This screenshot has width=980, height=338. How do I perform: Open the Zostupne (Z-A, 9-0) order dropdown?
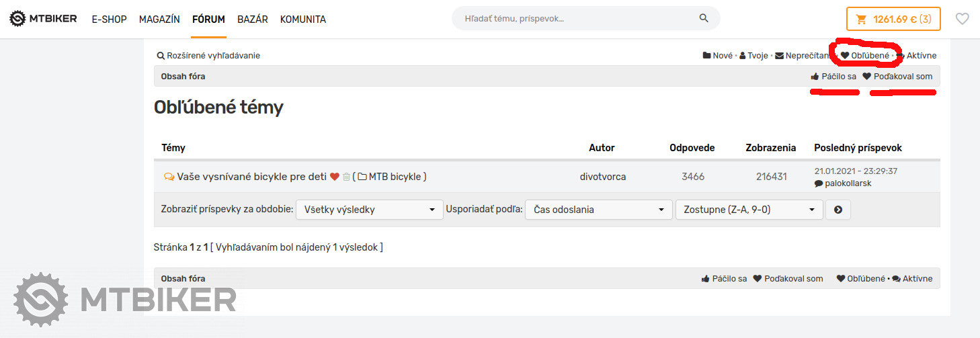749,210
